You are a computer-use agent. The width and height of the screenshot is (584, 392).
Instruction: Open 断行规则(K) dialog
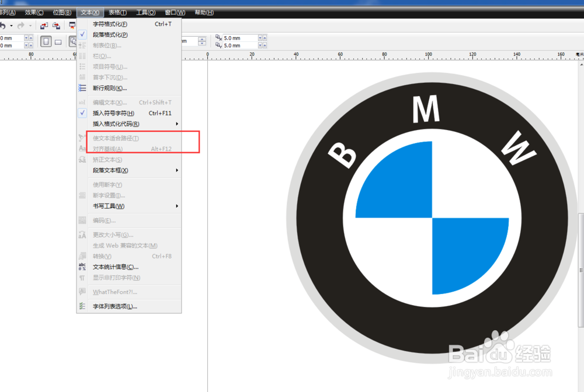[x=129, y=88]
